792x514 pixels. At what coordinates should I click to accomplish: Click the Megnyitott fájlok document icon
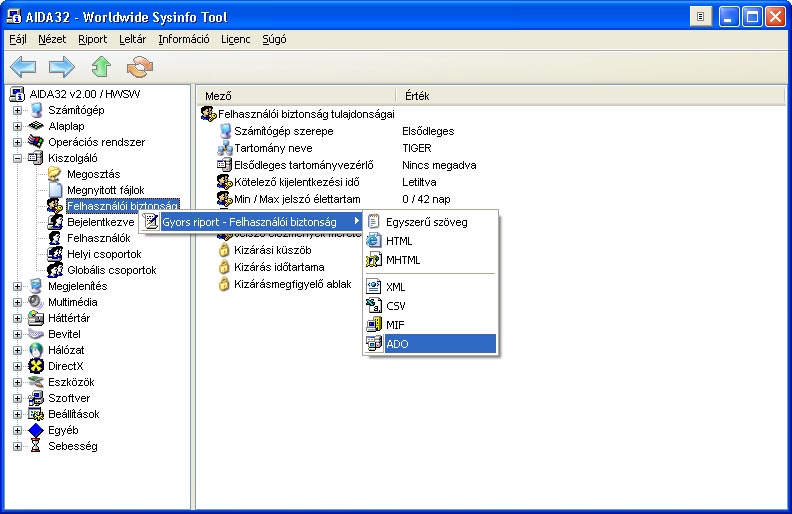[55, 190]
